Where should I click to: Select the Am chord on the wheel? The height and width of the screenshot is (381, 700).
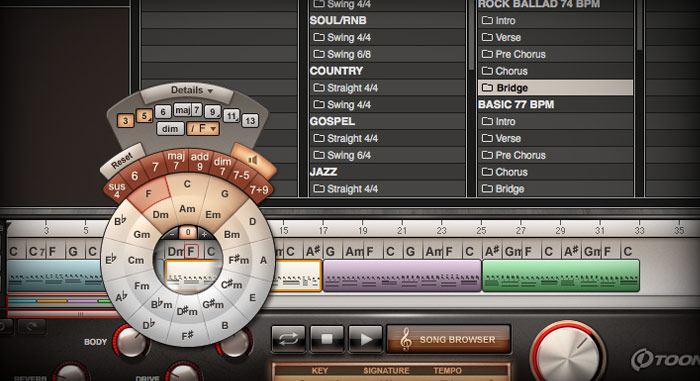tap(187, 209)
